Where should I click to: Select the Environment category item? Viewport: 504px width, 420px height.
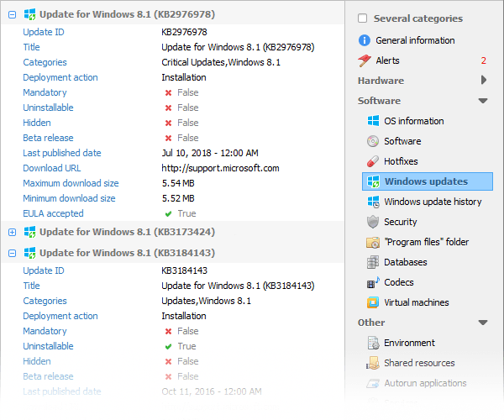click(x=409, y=343)
